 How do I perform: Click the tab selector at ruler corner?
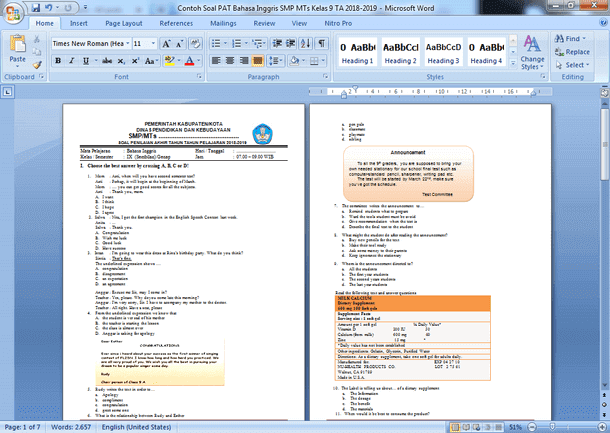pyautogui.click(x=7, y=92)
